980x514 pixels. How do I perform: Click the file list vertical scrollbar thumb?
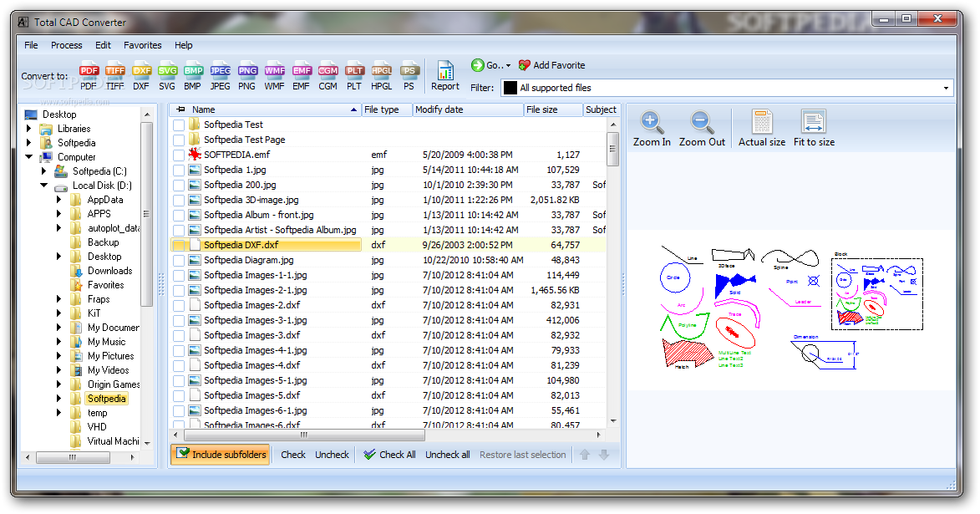[x=612, y=149]
